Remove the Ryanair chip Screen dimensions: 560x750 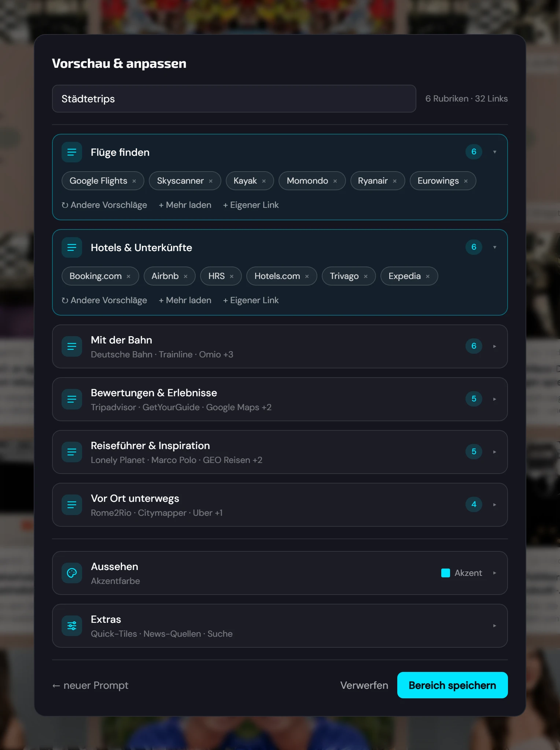click(395, 181)
